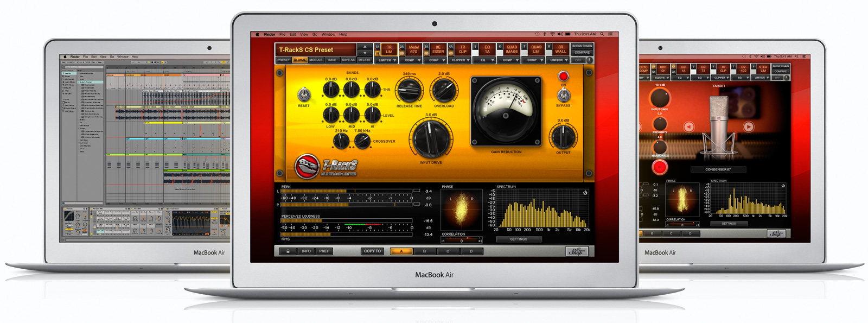Screen dimensions: 868x323
Task: Click the T-RackS Multiband Limiter logo
Action: (x=326, y=167)
